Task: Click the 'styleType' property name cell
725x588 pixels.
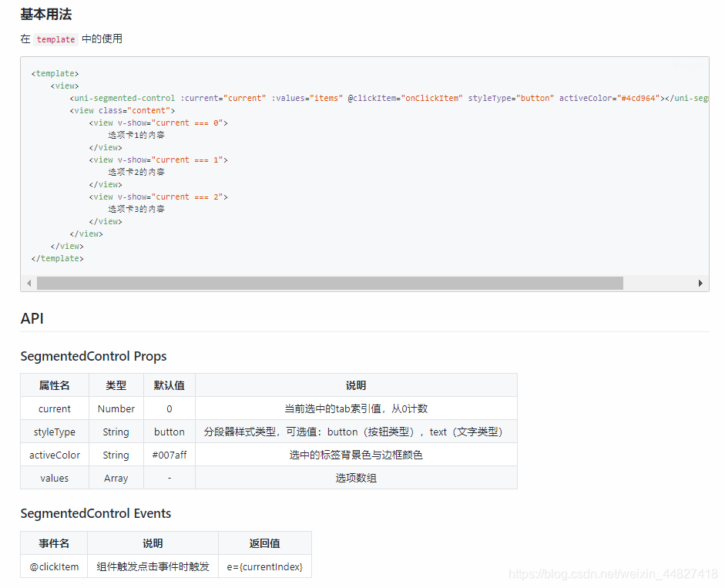Action: 55,432
